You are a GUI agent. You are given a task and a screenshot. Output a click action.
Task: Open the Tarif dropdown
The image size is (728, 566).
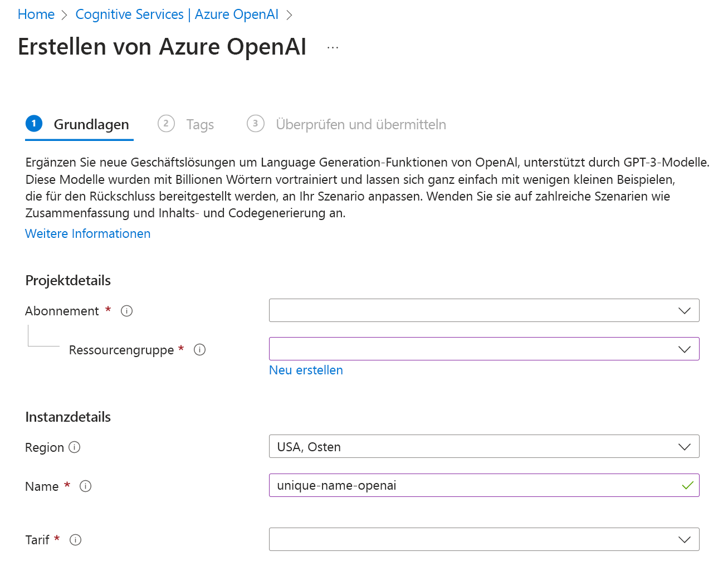pos(484,539)
